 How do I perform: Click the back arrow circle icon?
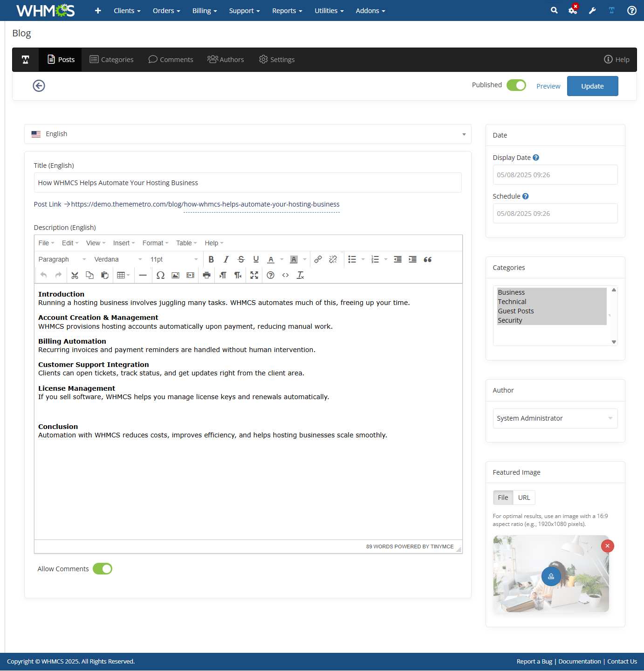tap(39, 86)
